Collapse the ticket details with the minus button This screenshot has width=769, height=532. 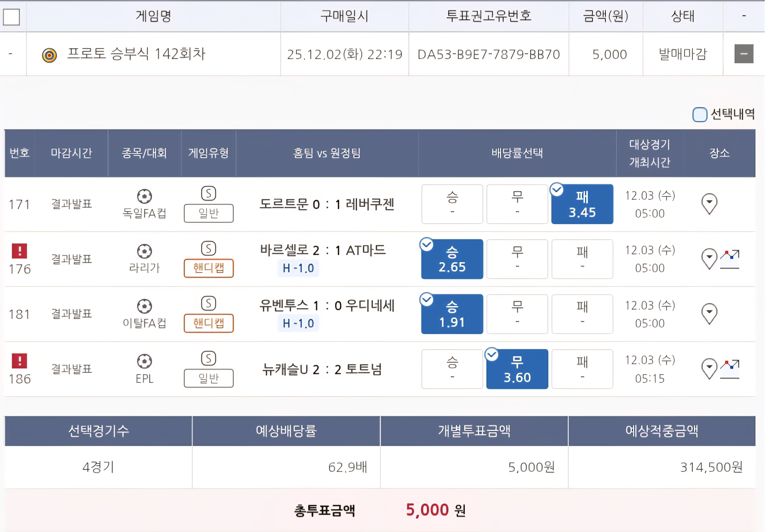point(744,54)
